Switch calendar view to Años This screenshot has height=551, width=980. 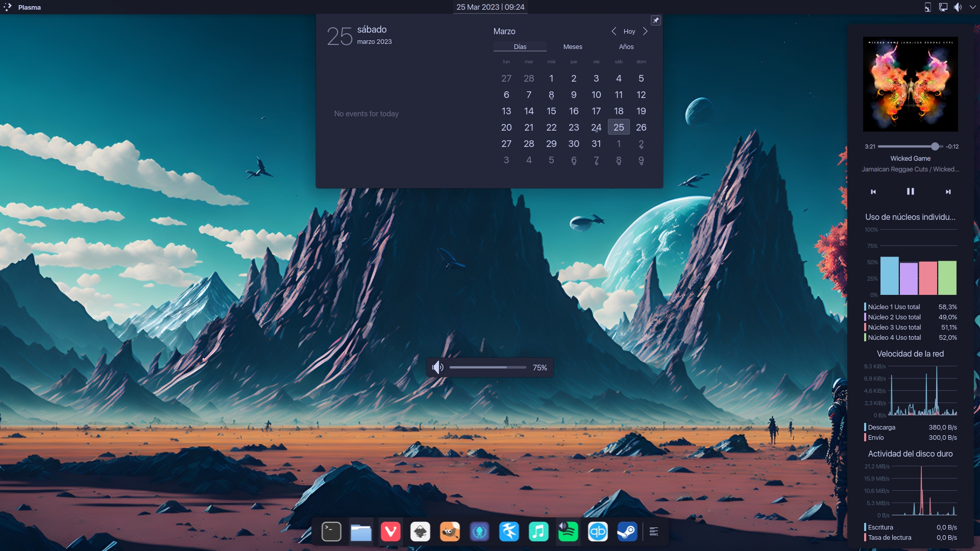(x=627, y=46)
